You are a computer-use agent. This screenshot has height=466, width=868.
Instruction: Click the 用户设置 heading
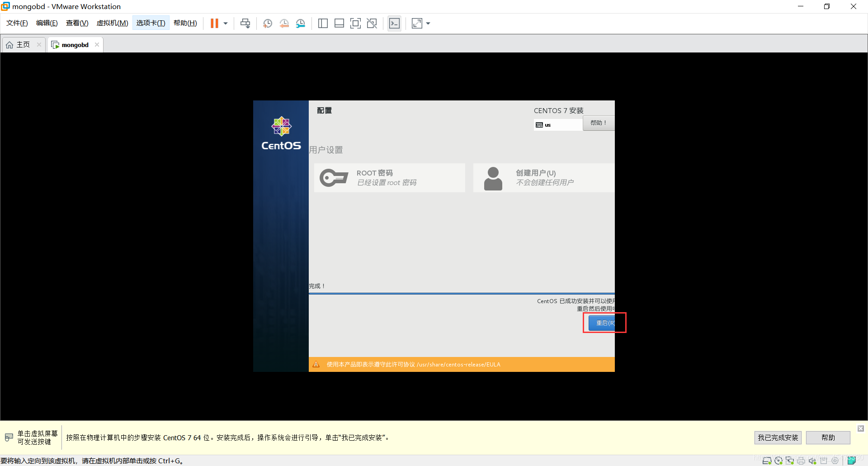tap(326, 150)
